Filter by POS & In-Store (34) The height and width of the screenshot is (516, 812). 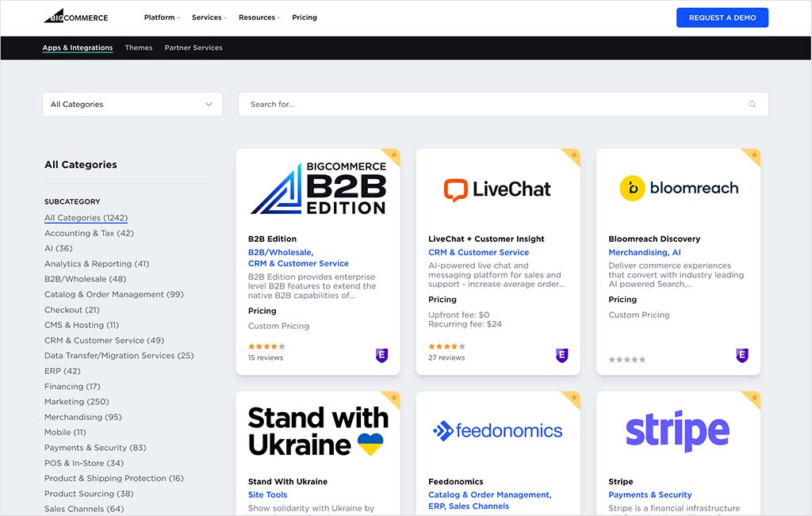(84, 463)
